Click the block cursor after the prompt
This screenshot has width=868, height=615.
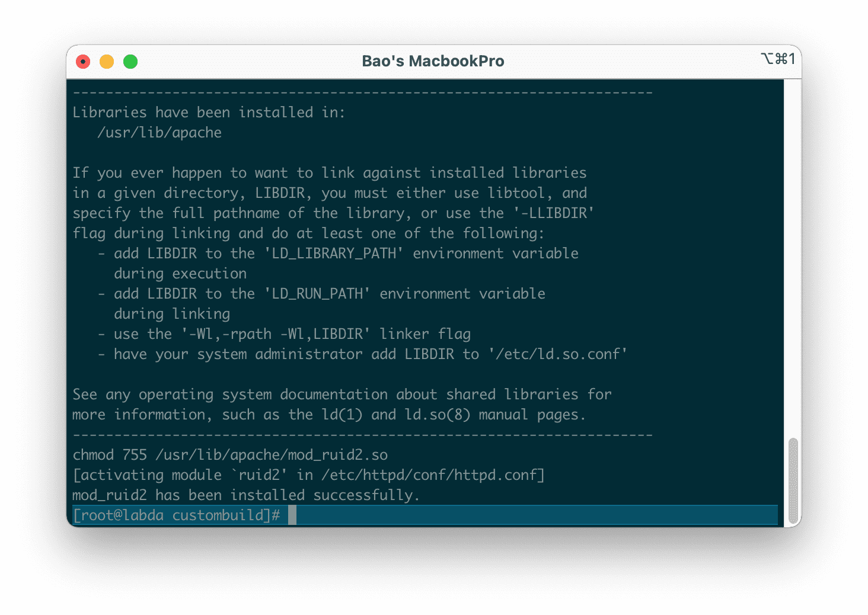pyautogui.click(x=292, y=515)
